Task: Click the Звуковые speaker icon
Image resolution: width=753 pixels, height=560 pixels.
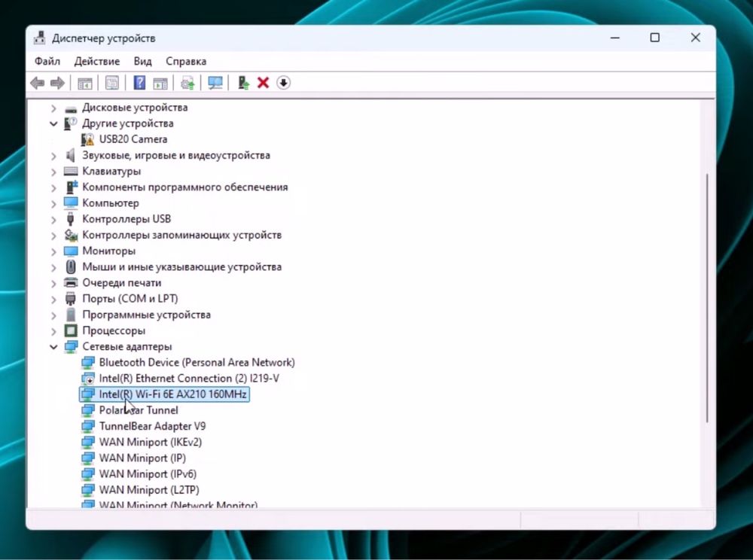Action: [71, 156]
